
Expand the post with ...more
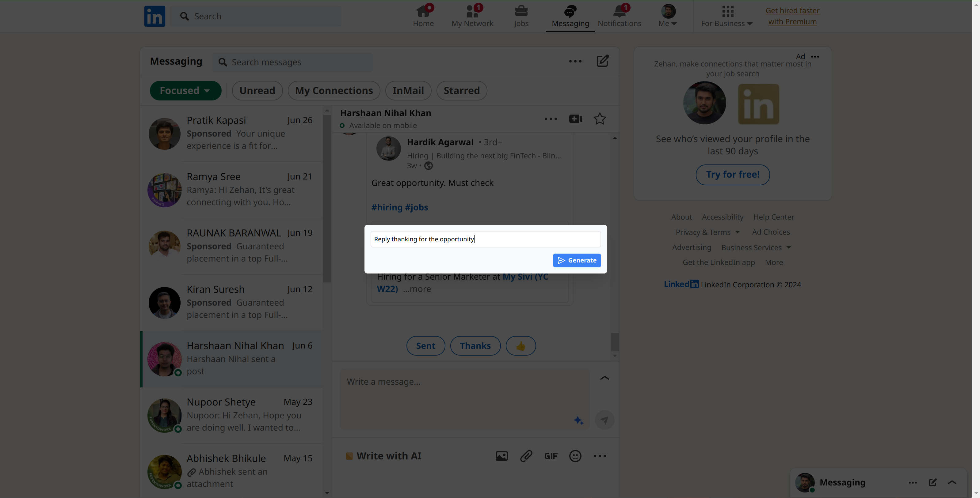point(417,289)
